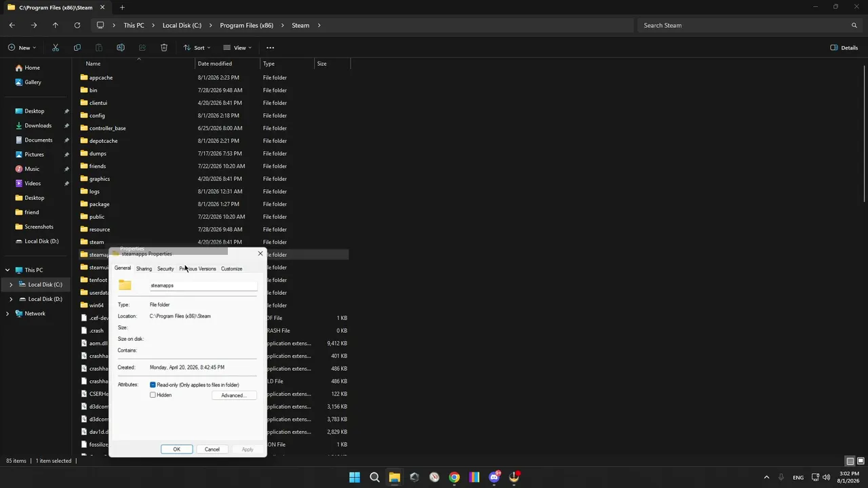The image size is (868, 488).
Task: Navigate to This PC breadcrumb
Action: [x=134, y=25]
